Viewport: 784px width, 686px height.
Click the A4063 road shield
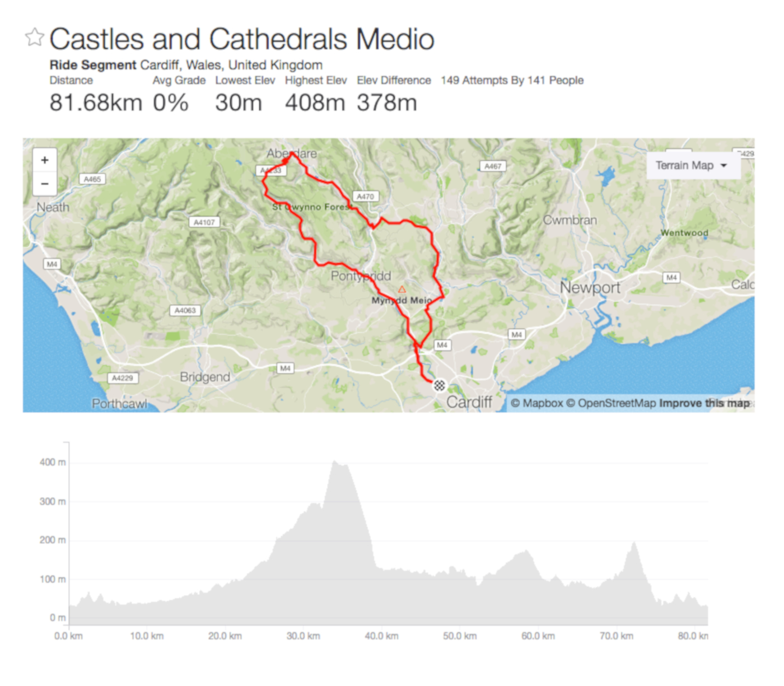pos(185,310)
